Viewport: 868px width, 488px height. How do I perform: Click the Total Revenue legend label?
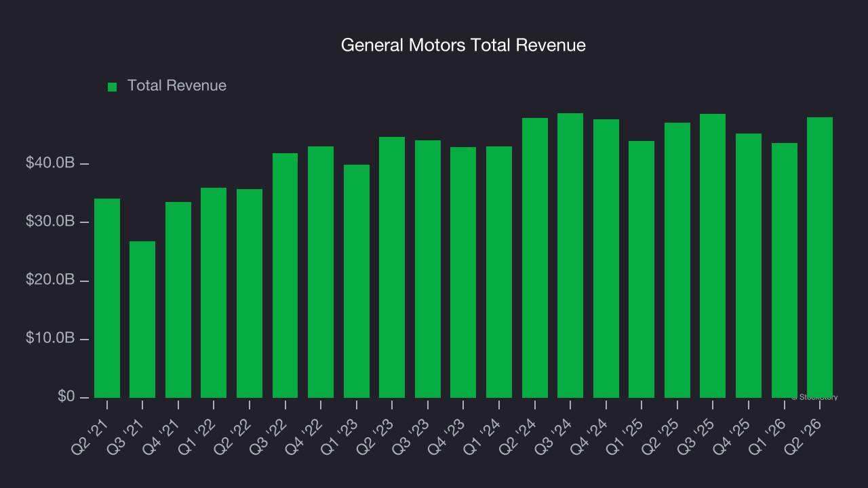[177, 86]
